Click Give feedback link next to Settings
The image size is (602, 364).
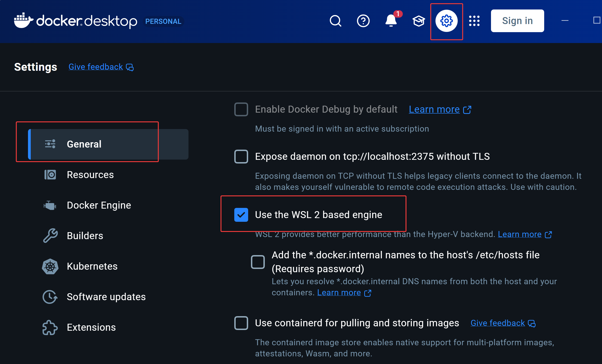[x=96, y=67]
